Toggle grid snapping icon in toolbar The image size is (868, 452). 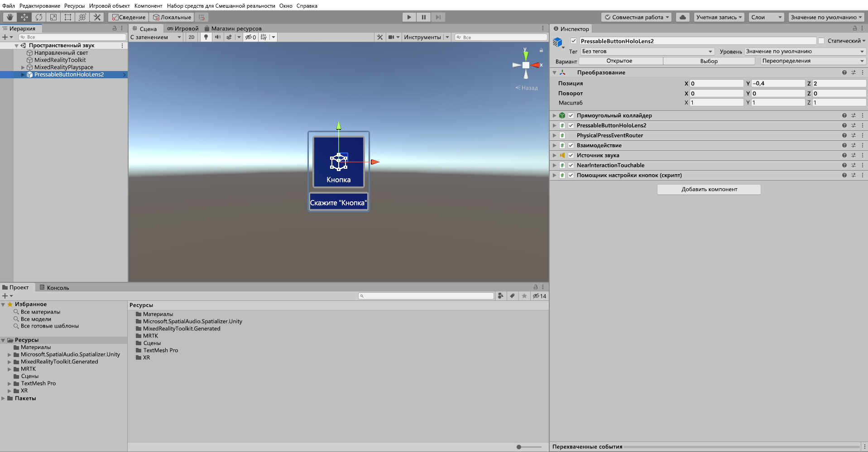click(201, 17)
